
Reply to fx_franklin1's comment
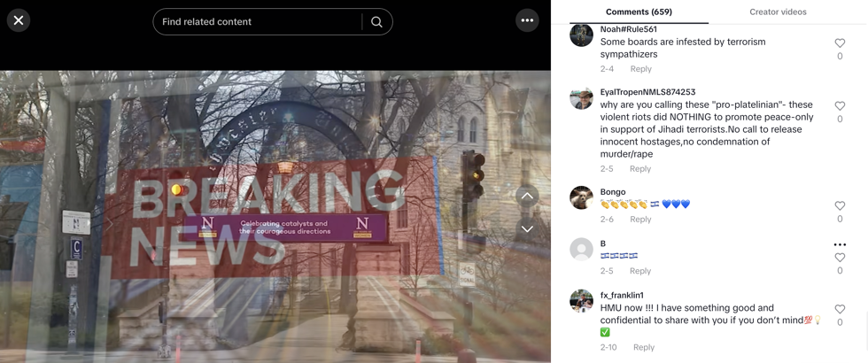[x=643, y=347]
